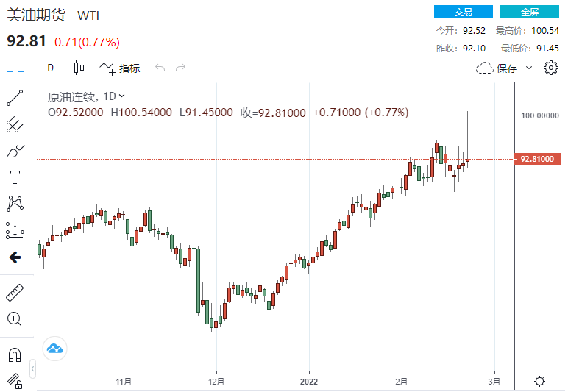Viewport: 568px width, 392px height.
Task: Click the 全屏 fullscreen button
Action: tap(530, 12)
